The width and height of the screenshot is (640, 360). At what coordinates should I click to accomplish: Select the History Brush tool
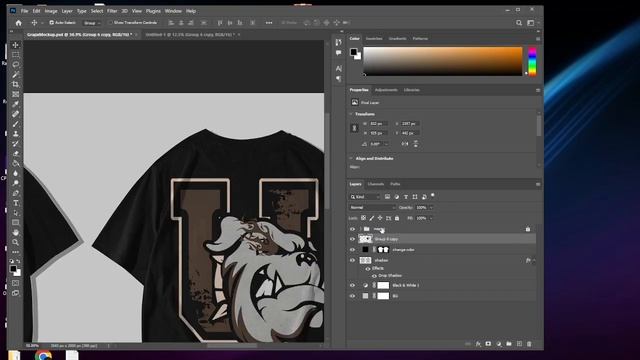click(x=16, y=144)
